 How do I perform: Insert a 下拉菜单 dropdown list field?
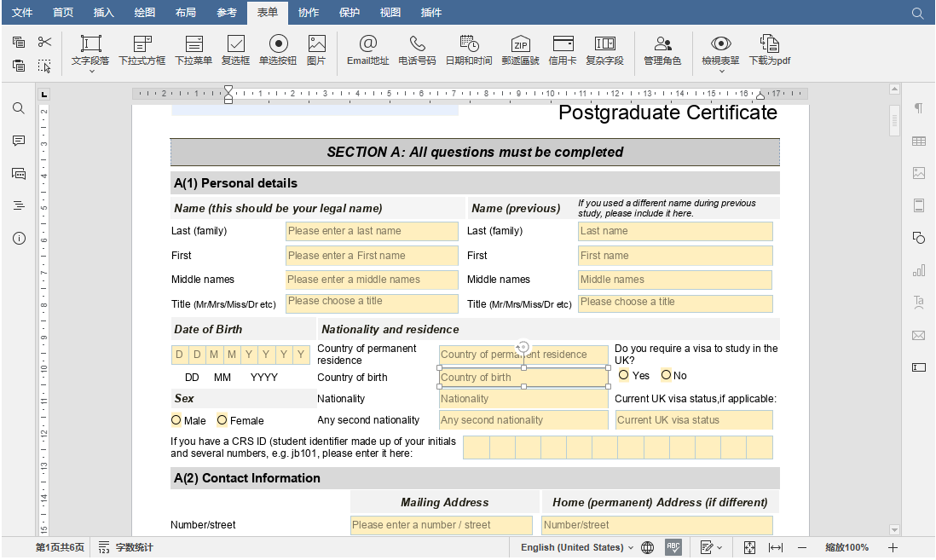tap(194, 49)
